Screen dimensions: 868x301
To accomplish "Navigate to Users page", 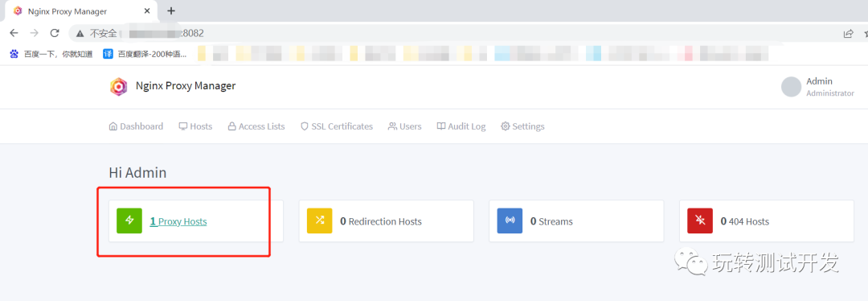I will [404, 126].
